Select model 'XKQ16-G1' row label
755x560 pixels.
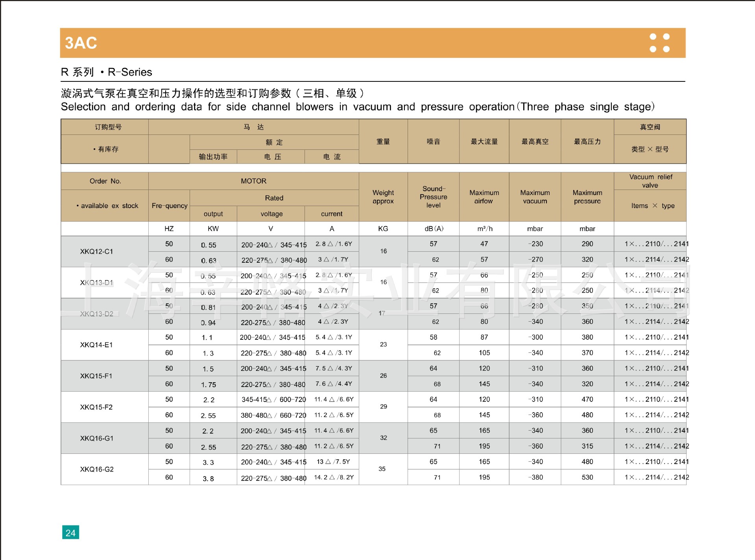97,438
